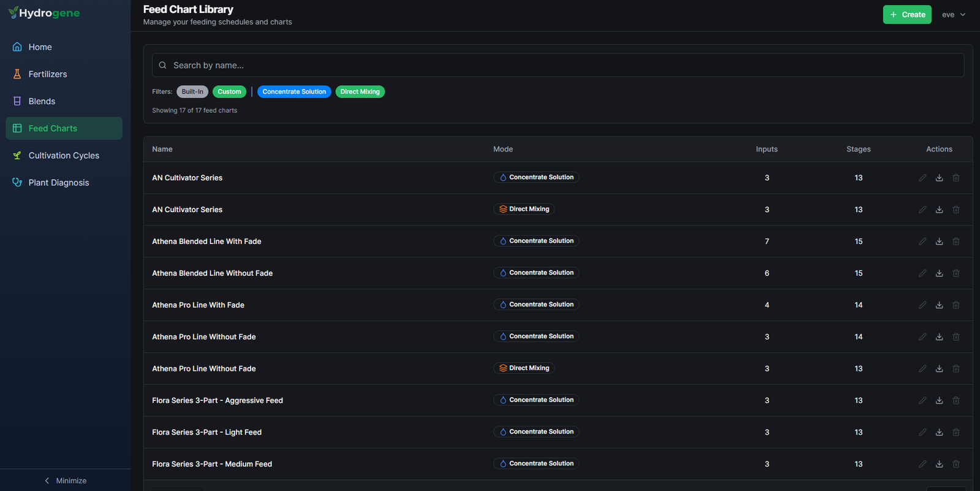Download AN Cultivator Series Concentrate Solution chart

pos(939,178)
